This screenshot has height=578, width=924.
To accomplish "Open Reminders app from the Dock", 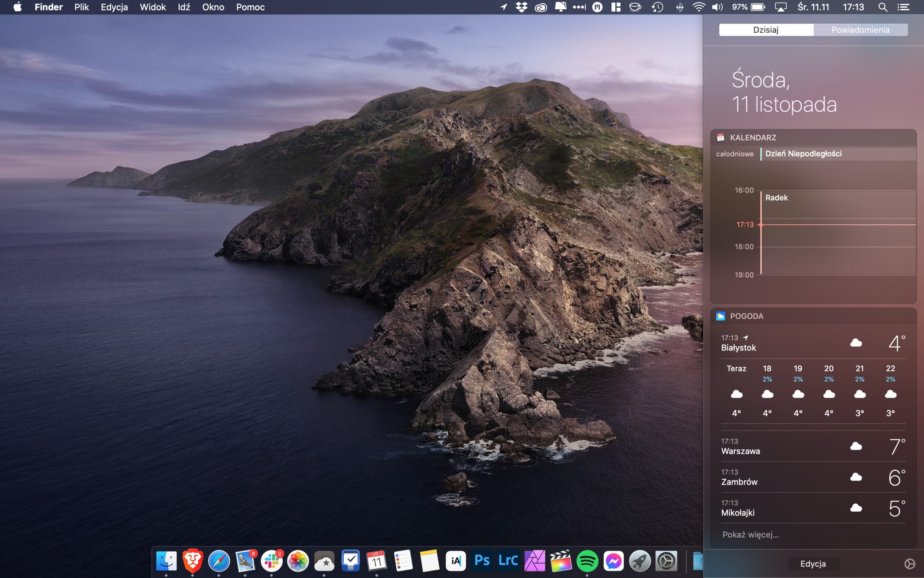I will point(403,561).
